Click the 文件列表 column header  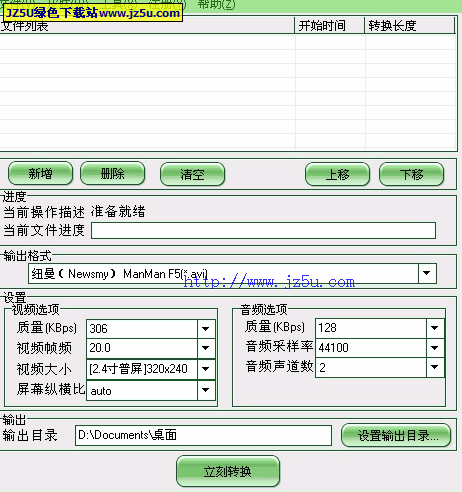coord(147,26)
